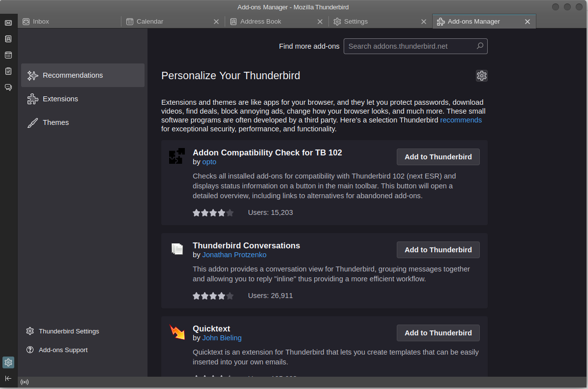
Task: Click the online status icon in status bar
Action: pyautogui.click(x=25, y=382)
